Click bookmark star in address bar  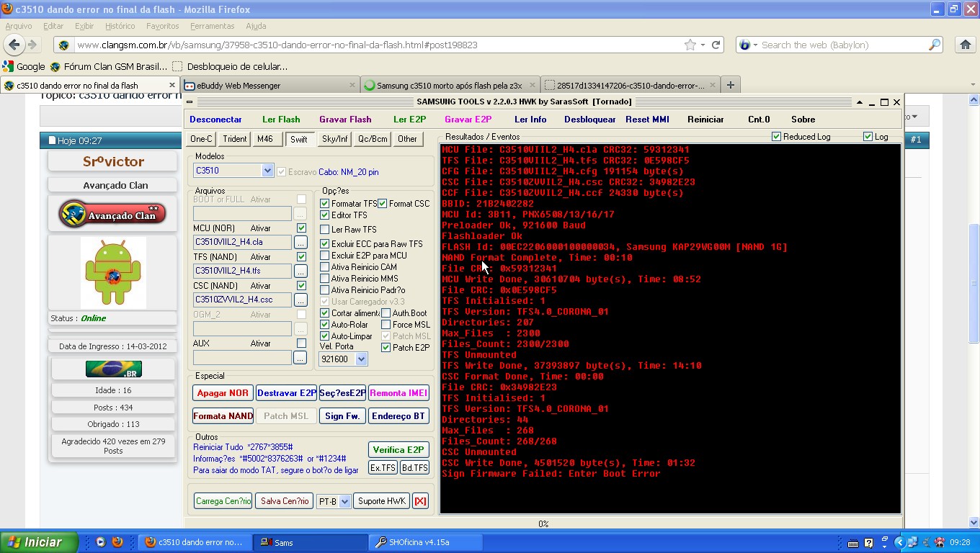690,45
